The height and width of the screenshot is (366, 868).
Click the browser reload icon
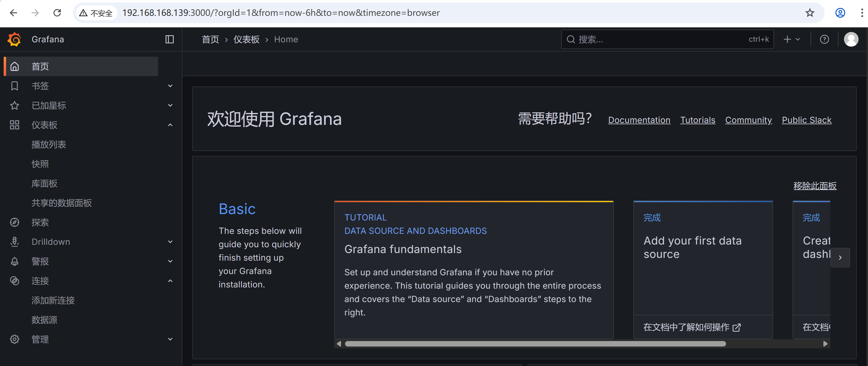coord(57,13)
